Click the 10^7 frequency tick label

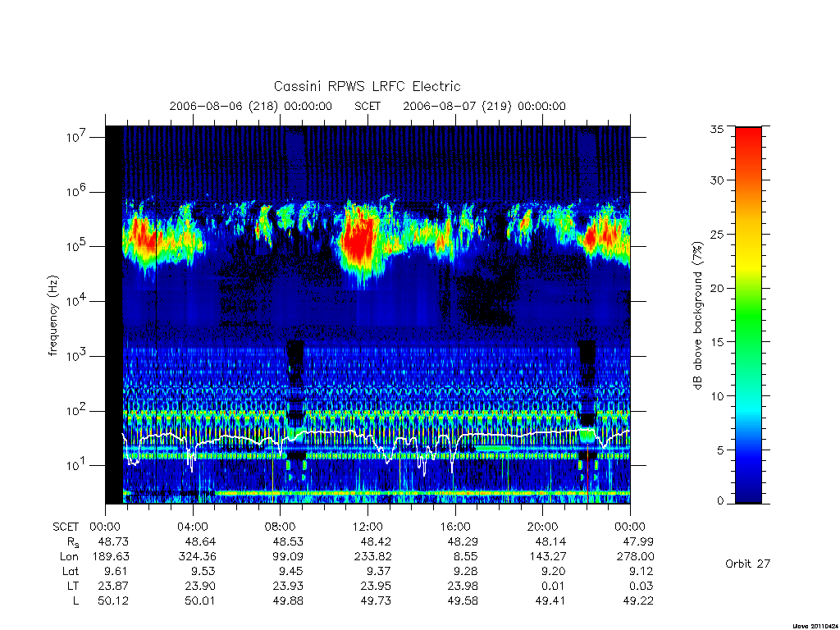(x=77, y=137)
